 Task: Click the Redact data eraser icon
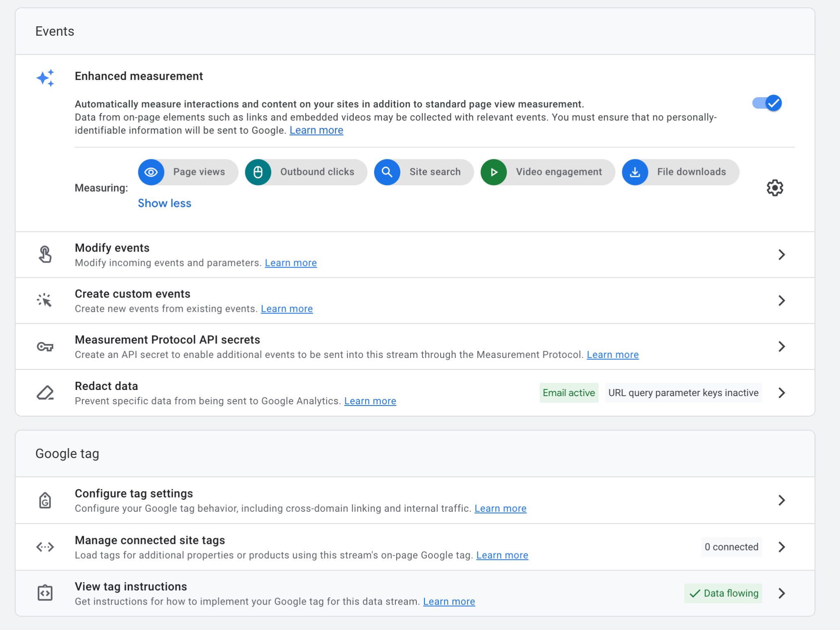(x=45, y=393)
